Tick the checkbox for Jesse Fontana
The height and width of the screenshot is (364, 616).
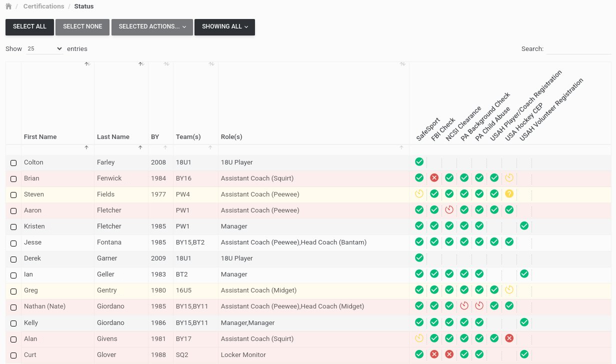[13, 243]
